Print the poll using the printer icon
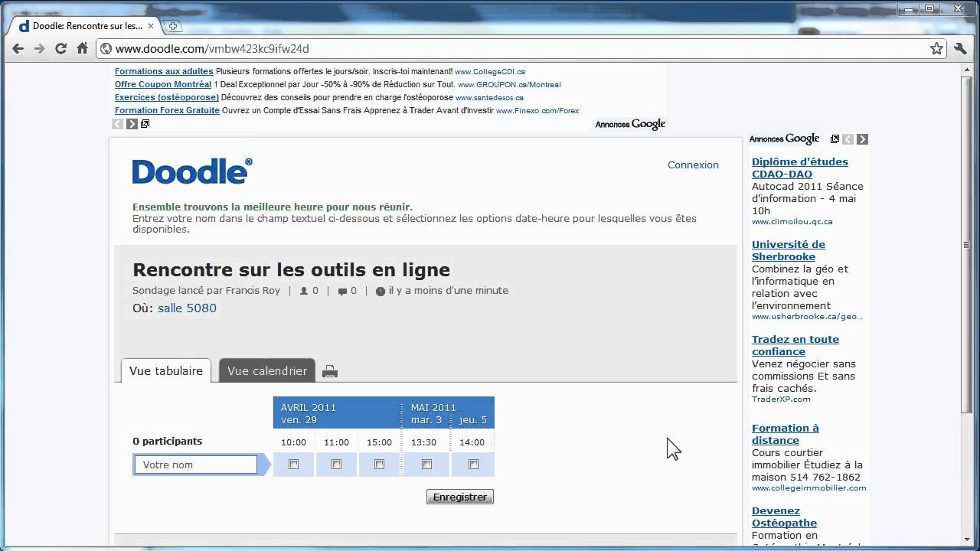980x551 pixels. tap(330, 371)
